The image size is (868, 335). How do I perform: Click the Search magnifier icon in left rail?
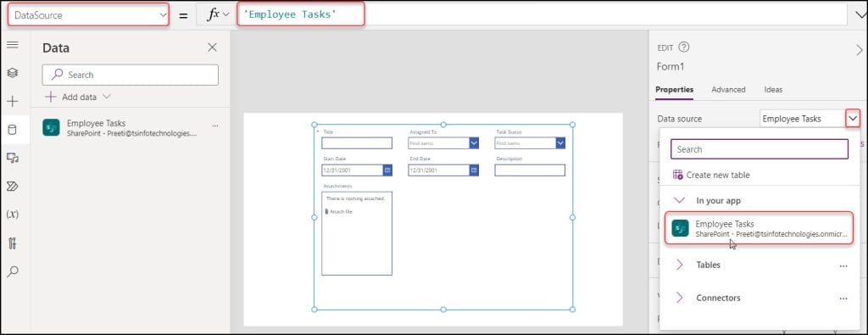pos(12,271)
